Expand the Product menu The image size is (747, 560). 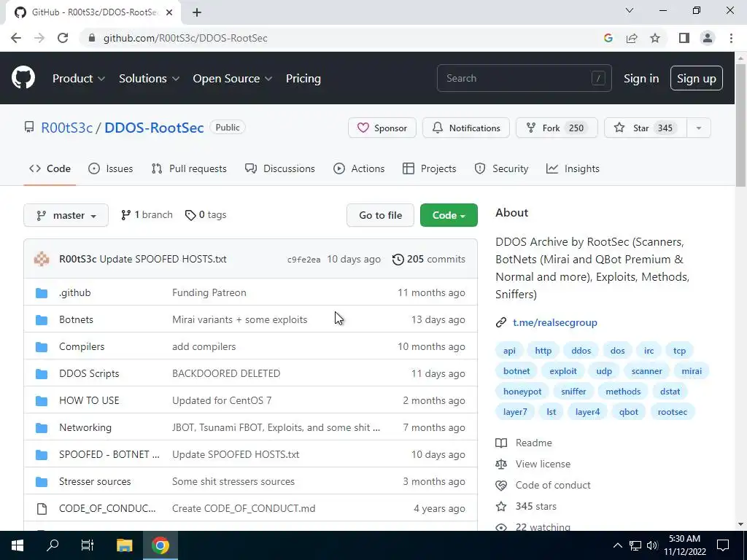coord(79,79)
